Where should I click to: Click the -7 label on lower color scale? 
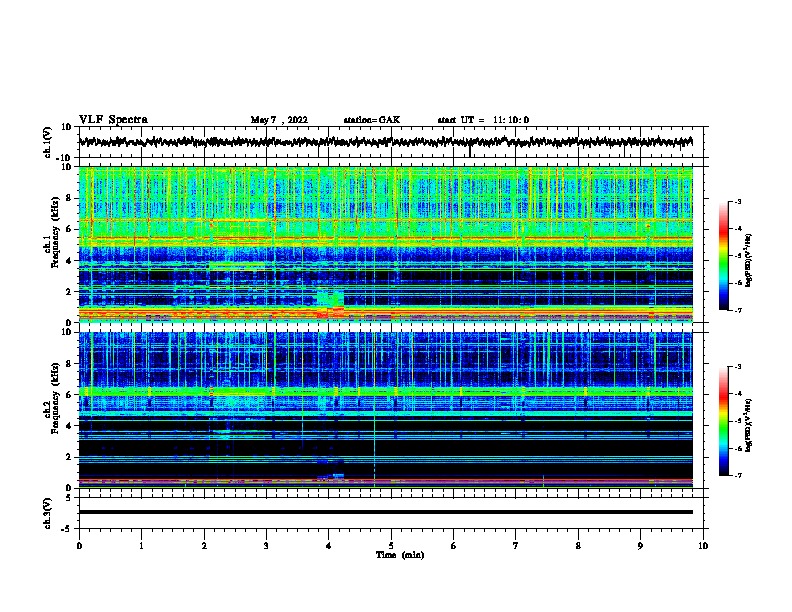pos(737,475)
